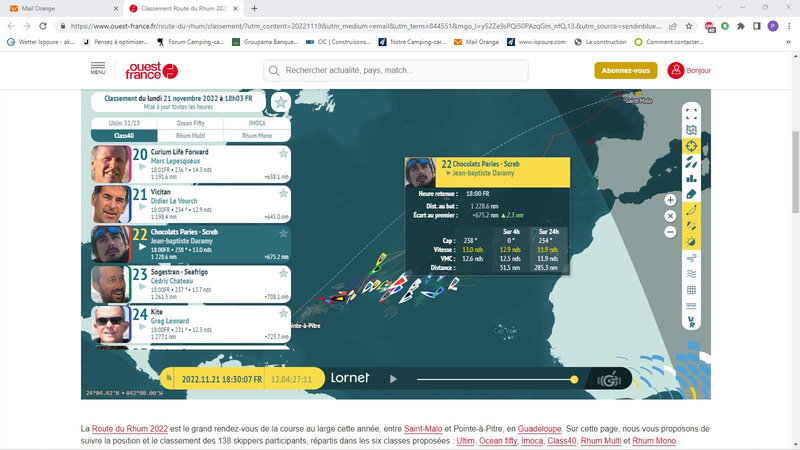Expand Didier Le Vourch row arrow
This screenshot has width=800, height=450.
tap(142, 207)
